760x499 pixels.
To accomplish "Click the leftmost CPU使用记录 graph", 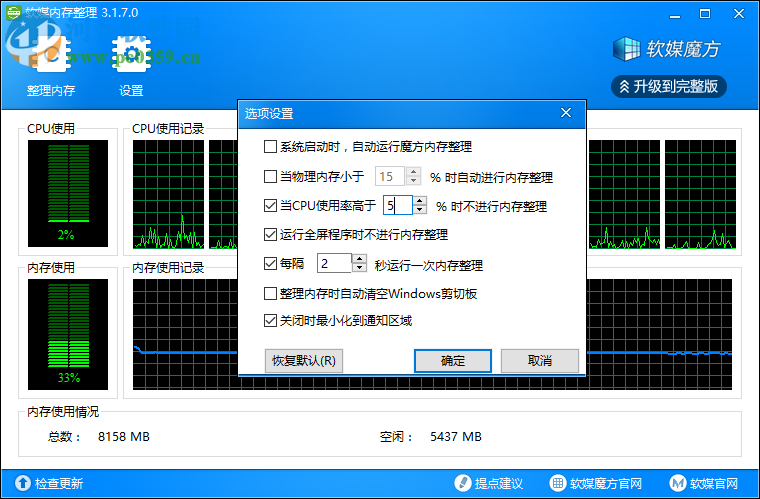I will pyautogui.click(x=168, y=194).
